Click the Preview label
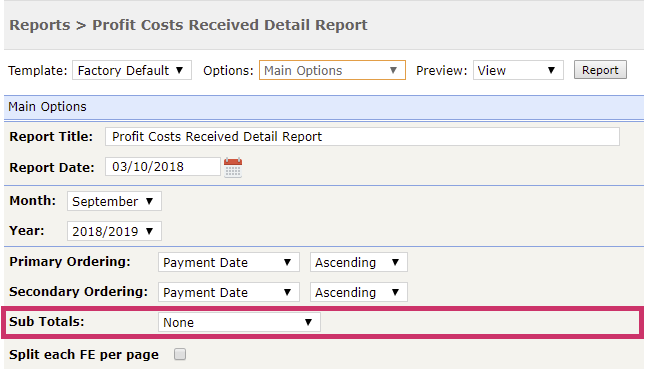Image resolution: width=645 pixels, height=369 pixels. 441,71
